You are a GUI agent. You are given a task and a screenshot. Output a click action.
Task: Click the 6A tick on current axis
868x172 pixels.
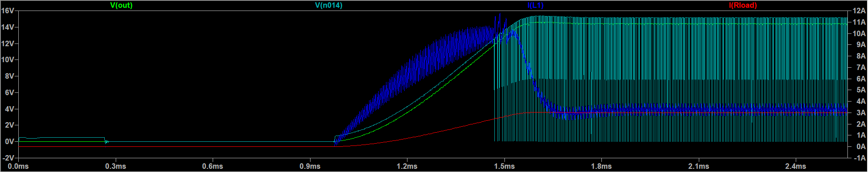point(861,79)
